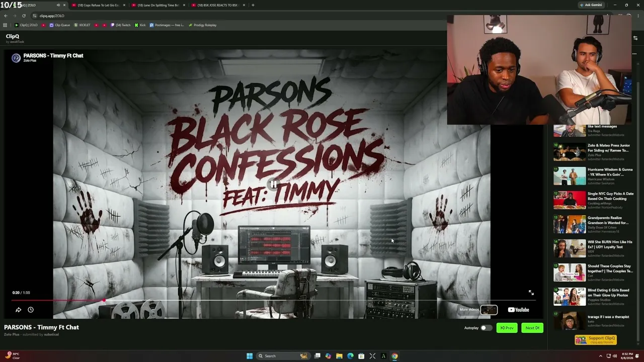Open the Postimages bookmark
This screenshot has height=362, width=644.
pos(167,25)
